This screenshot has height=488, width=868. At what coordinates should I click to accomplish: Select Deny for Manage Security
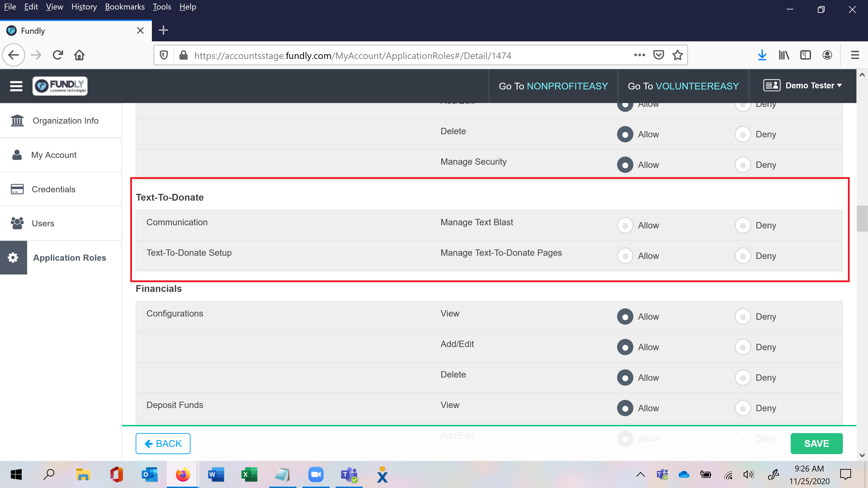743,165
